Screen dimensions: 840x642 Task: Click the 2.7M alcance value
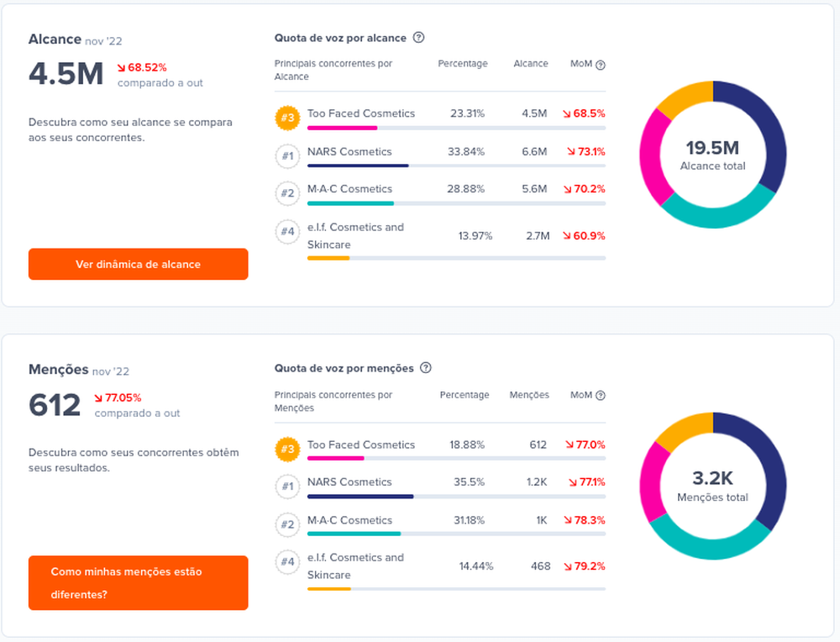(538, 236)
